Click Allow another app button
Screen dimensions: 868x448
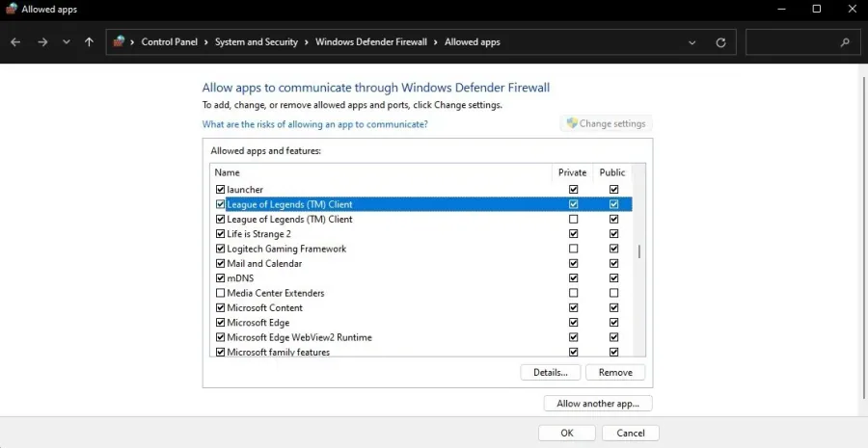(x=598, y=404)
